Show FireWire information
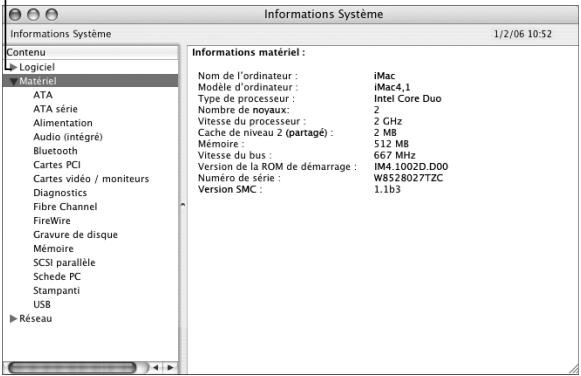 coord(52,221)
